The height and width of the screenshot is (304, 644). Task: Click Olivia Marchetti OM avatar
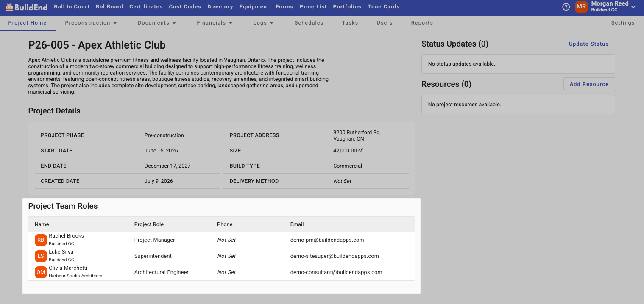(x=41, y=272)
